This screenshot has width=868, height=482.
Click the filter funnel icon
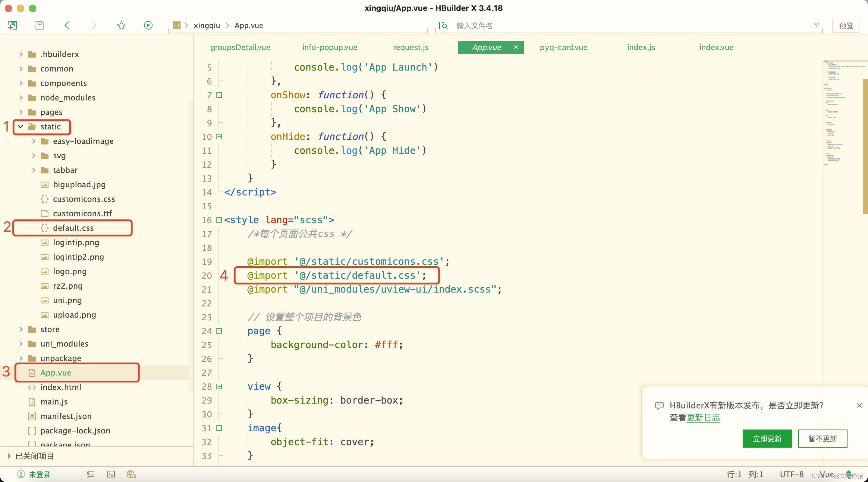(816, 26)
